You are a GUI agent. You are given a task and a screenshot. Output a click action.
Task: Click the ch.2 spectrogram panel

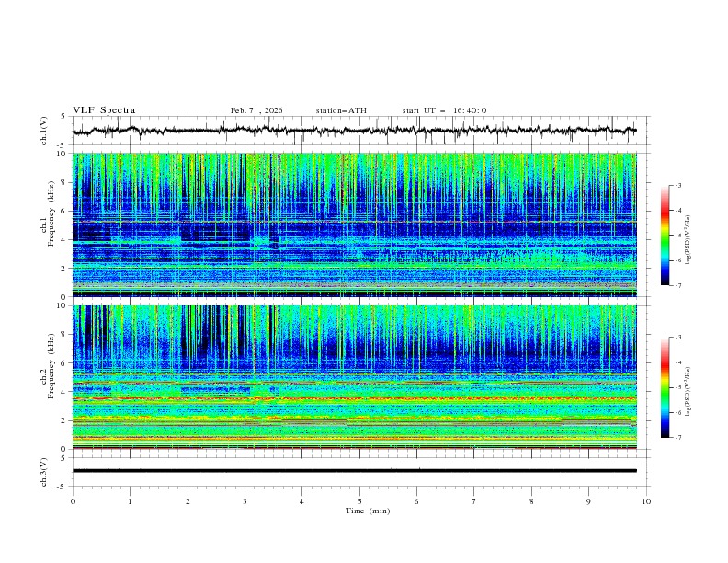tap(354, 377)
